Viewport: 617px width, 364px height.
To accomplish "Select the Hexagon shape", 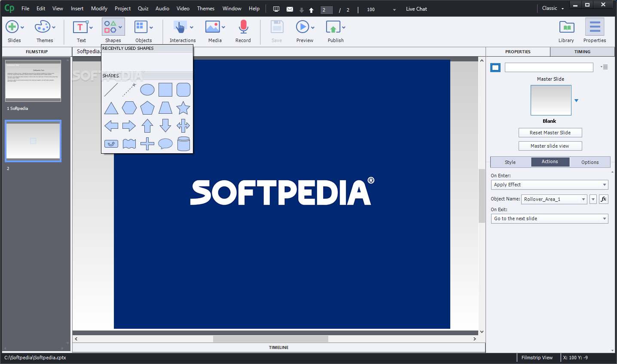I will click(x=129, y=108).
